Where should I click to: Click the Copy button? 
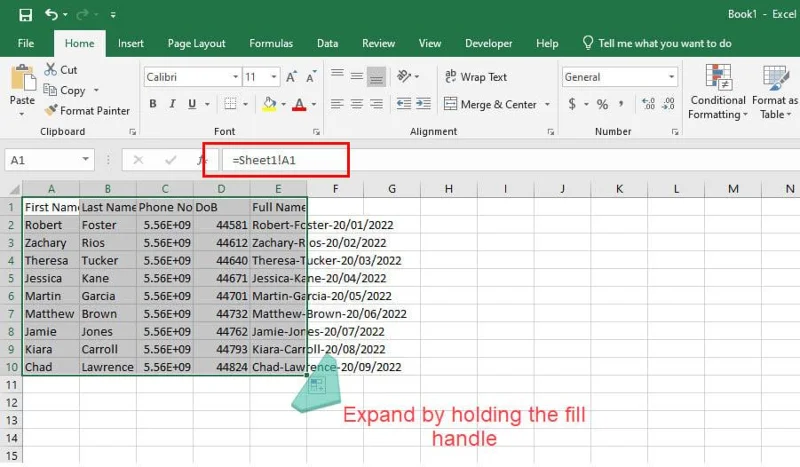click(65, 90)
